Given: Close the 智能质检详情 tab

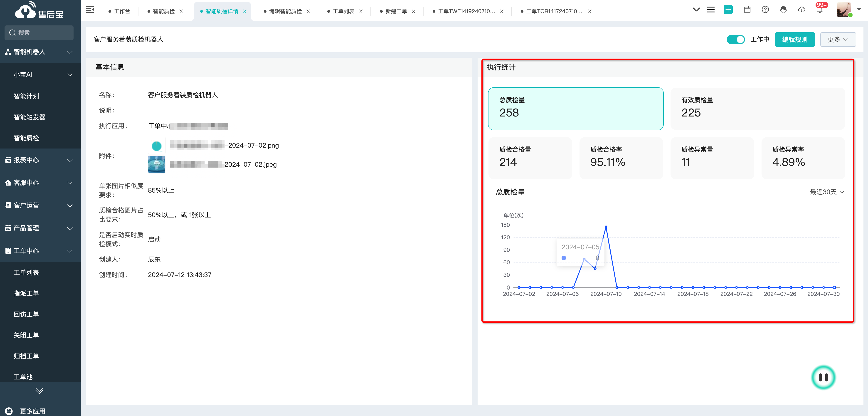Looking at the screenshot, I should [x=245, y=11].
